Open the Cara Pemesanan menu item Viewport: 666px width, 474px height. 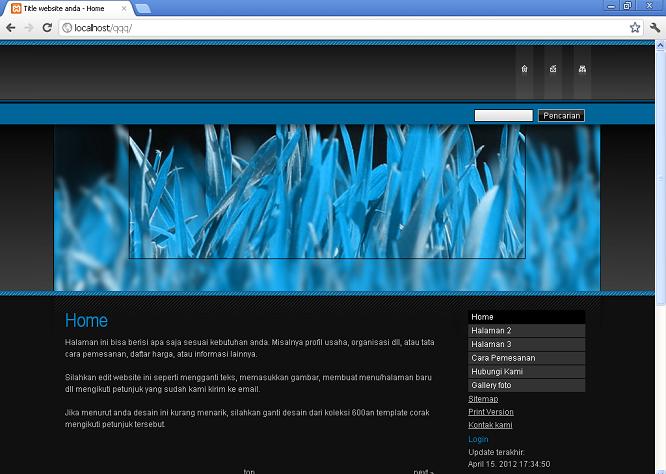[x=526, y=358]
